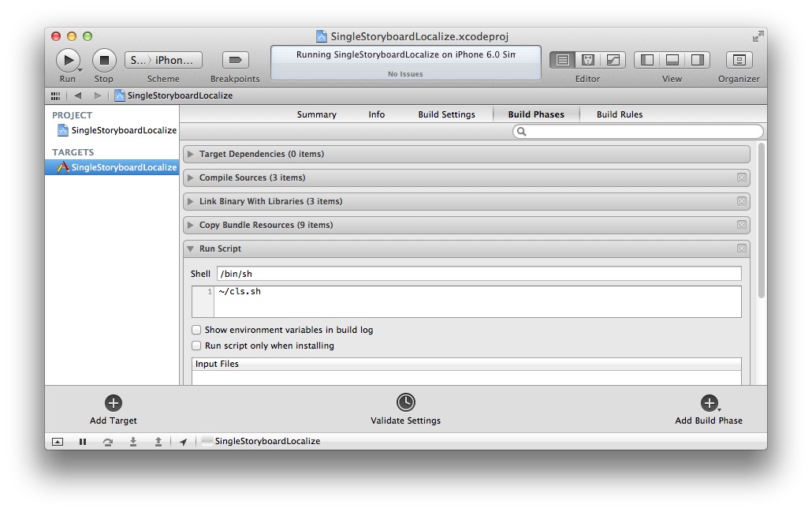
Task: Stop the running app
Action: click(104, 60)
